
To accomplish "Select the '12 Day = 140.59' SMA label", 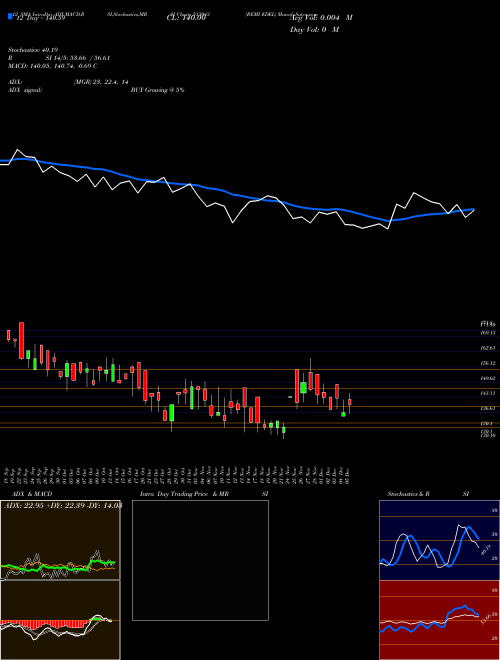I will pyautogui.click(x=39, y=18).
